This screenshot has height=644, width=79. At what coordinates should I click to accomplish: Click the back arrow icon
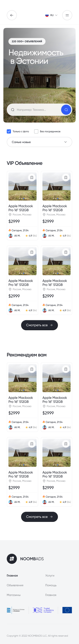(x=12, y=15)
